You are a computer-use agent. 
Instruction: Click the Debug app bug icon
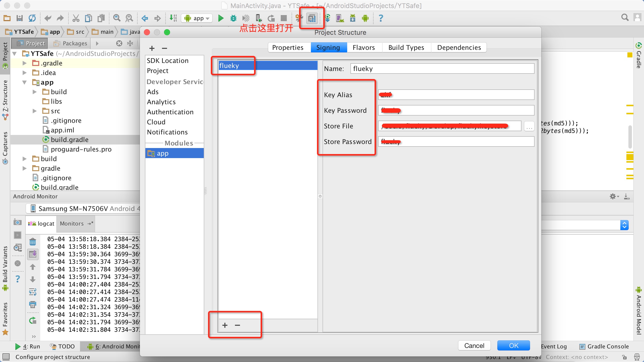click(x=233, y=18)
